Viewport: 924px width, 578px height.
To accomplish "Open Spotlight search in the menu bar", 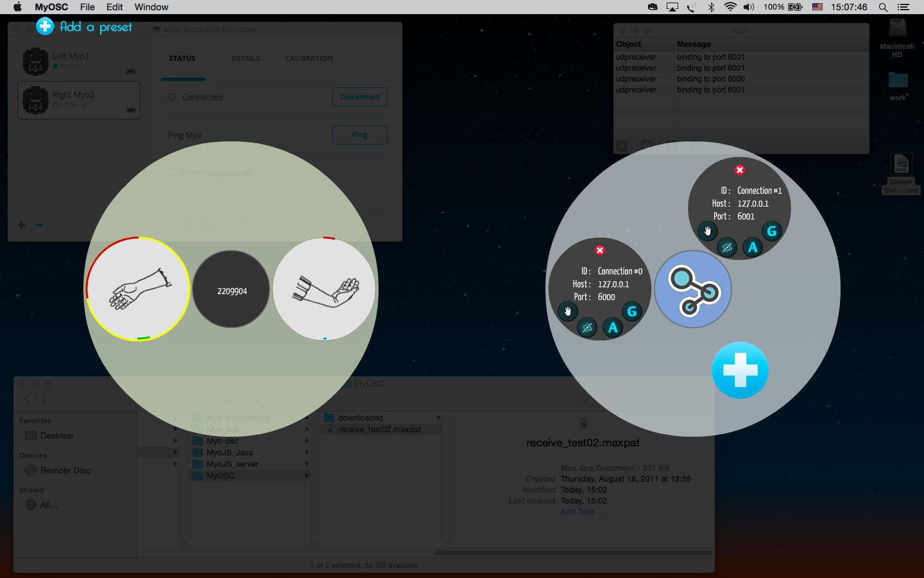I will (884, 7).
